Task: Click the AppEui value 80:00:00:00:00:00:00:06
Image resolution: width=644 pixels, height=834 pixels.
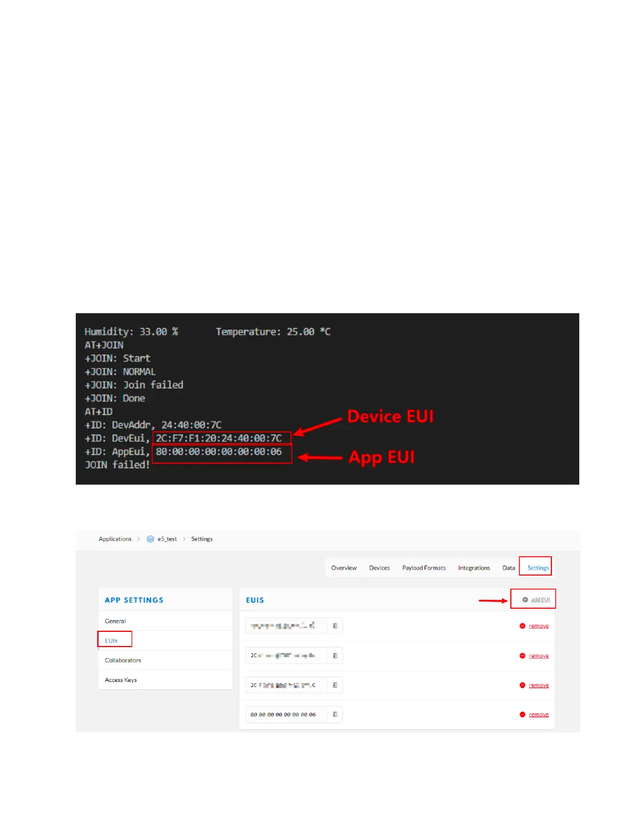Action: 219,452
